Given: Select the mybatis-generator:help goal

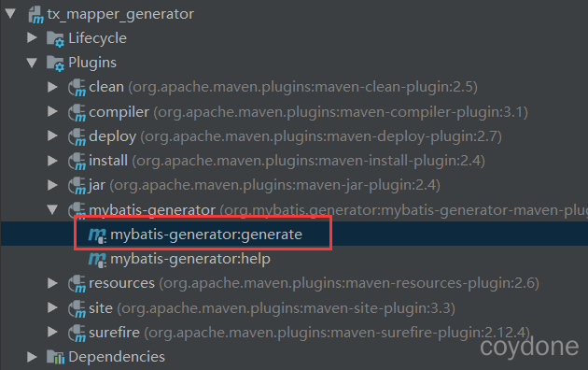Looking at the screenshot, I should point(190,259).
